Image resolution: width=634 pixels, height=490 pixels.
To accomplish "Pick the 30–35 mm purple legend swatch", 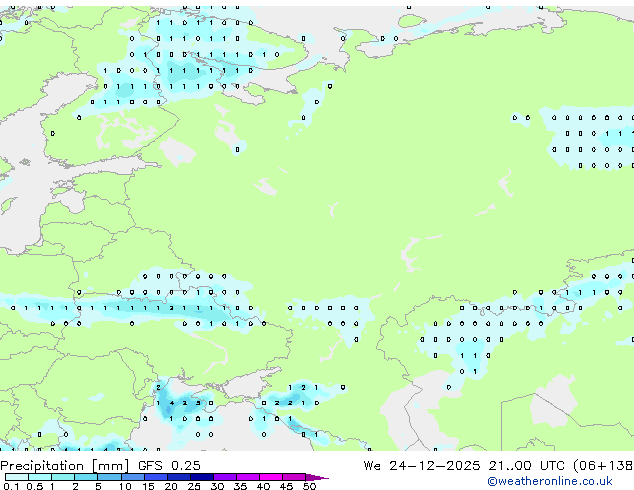I will coord(224,477).
